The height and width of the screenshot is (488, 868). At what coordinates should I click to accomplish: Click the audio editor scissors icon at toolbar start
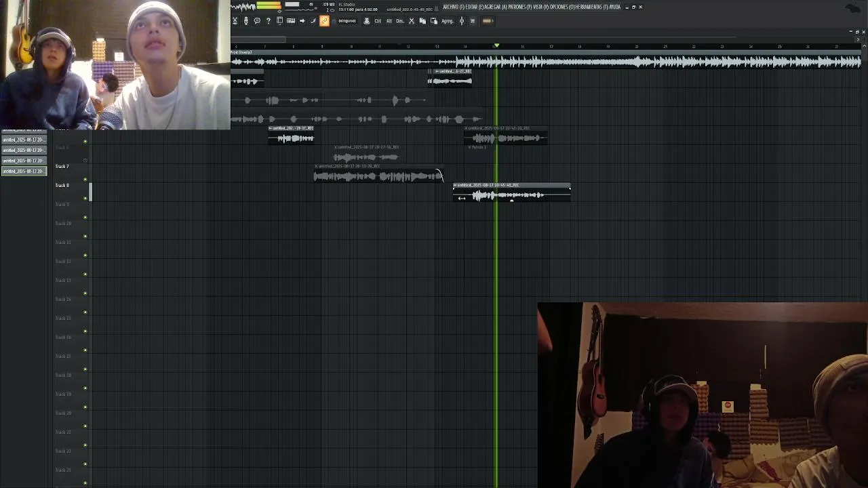coord(235,21)
